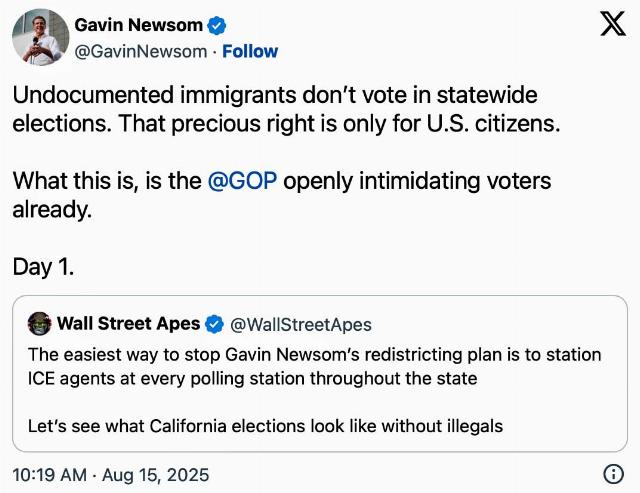Click the 'Day 1.' tweet text
The width and height of the screenshot is (640, 493).
[43, 267]
